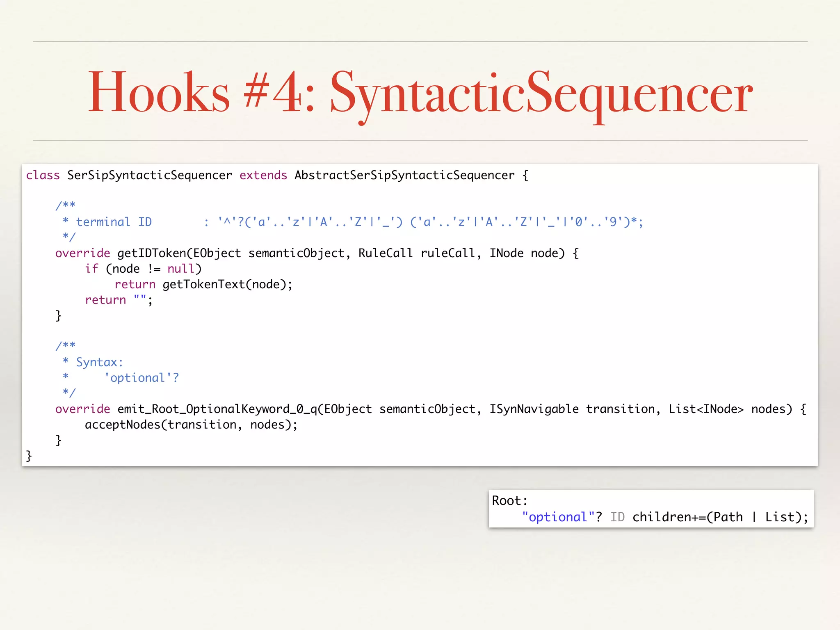The width and height of the screenshot is (840, 630).
Task: Click 'override emit_Root_OptionalKeyword_0_q' method line
Action: pyautogui.click(x=431, y=409)
